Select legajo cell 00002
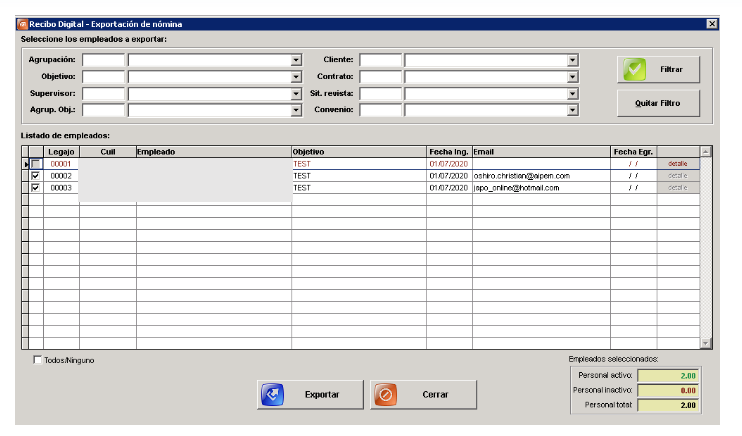Image resolution: width=742 pixels, height=436 pixels. coord(61,176)
